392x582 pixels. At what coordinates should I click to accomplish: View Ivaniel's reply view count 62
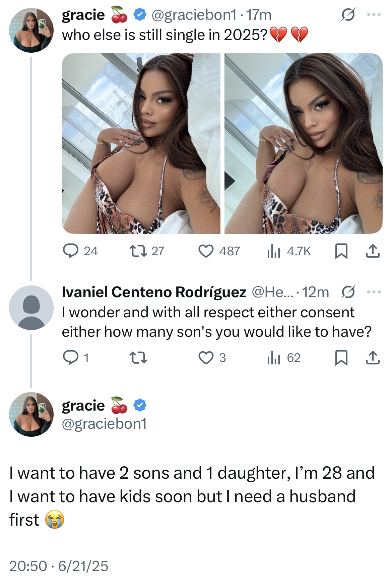point(274,358)
